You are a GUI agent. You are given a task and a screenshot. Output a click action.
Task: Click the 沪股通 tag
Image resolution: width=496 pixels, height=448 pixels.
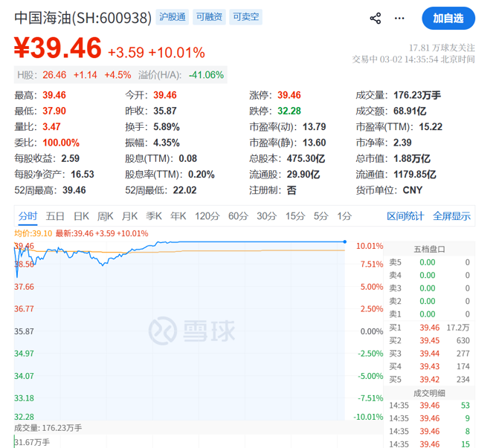pos(172,17)
